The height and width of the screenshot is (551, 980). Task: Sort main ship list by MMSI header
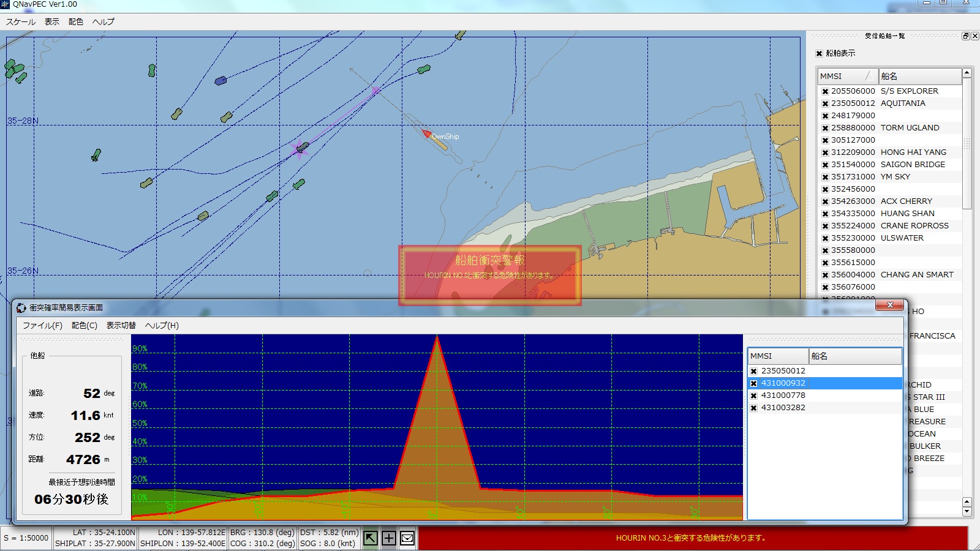[x=847, y=76]
